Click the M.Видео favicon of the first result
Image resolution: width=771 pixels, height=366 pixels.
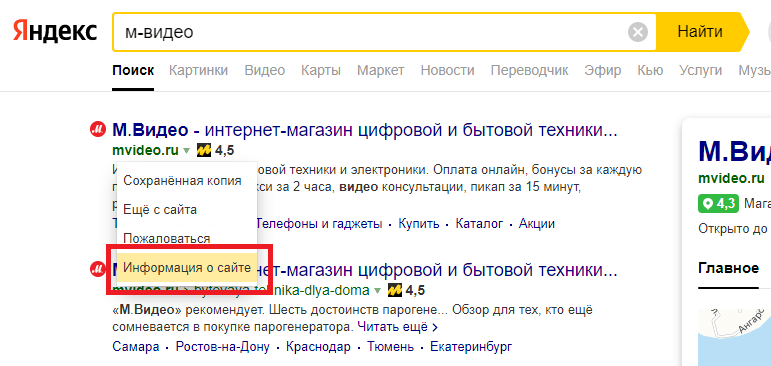coord(98,130)
